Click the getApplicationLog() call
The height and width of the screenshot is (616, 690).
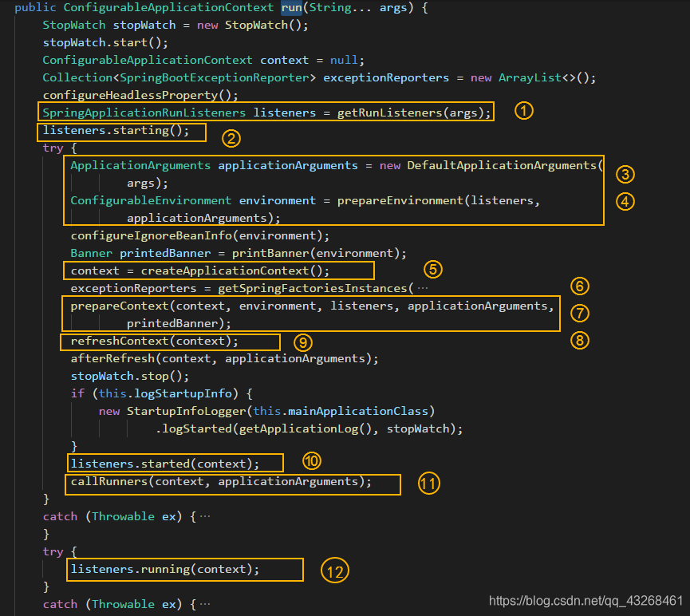[305, 428]
